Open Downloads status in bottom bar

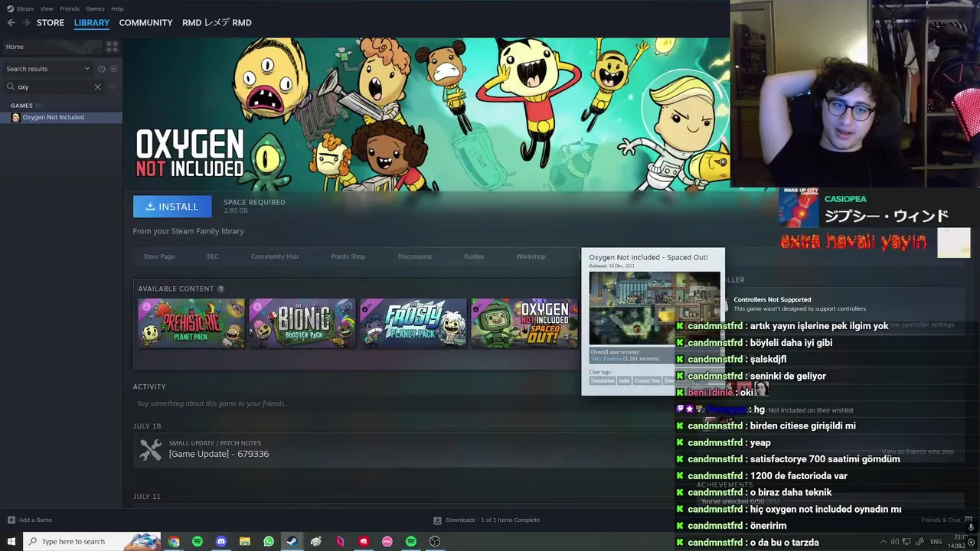coord(487,520)
